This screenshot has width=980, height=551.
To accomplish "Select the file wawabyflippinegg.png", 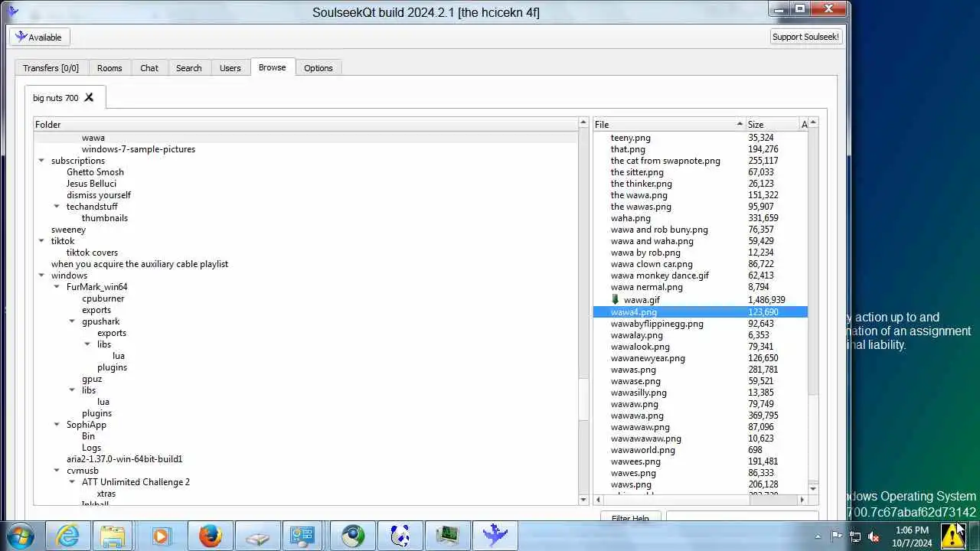I will (657, 324).
